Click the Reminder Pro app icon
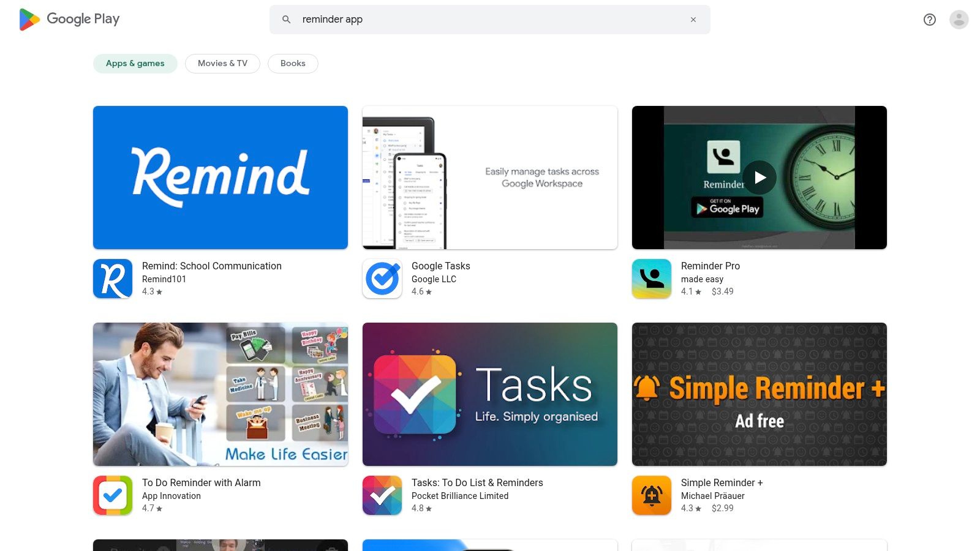980x551 pixels. pos(652,279)
